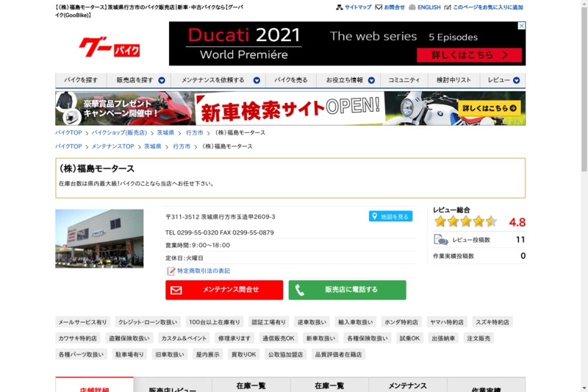Image resolution: width=588 pixels, height=392 pixels.
Task: Click the スズキ特約店 tag
Action: [492, 322]
